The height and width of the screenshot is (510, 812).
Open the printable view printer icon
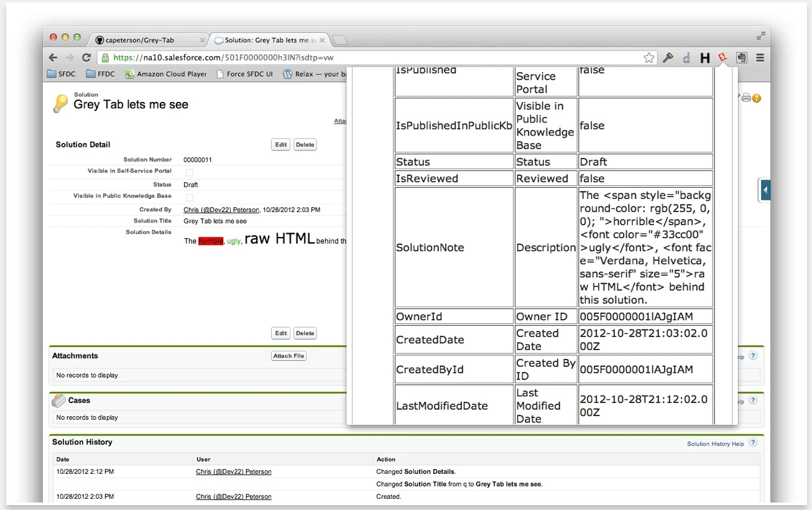tap(746, 98)
